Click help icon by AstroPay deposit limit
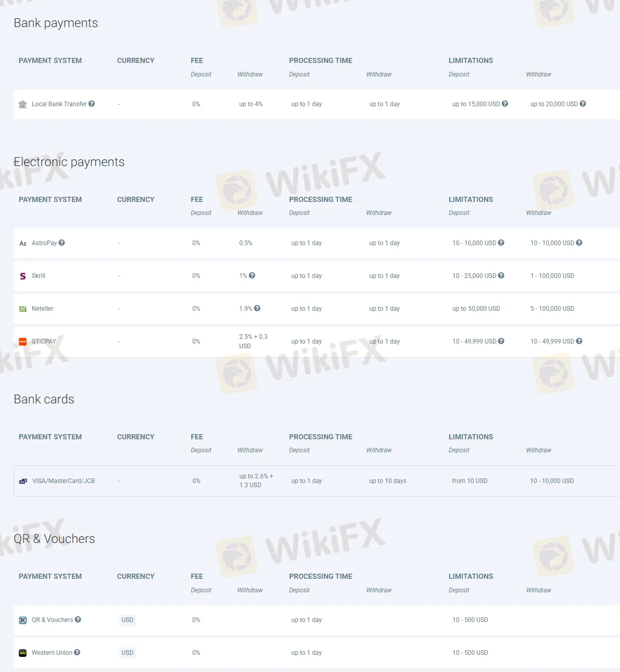This screenshot has width=620, height=672. (x=501, y=243)
